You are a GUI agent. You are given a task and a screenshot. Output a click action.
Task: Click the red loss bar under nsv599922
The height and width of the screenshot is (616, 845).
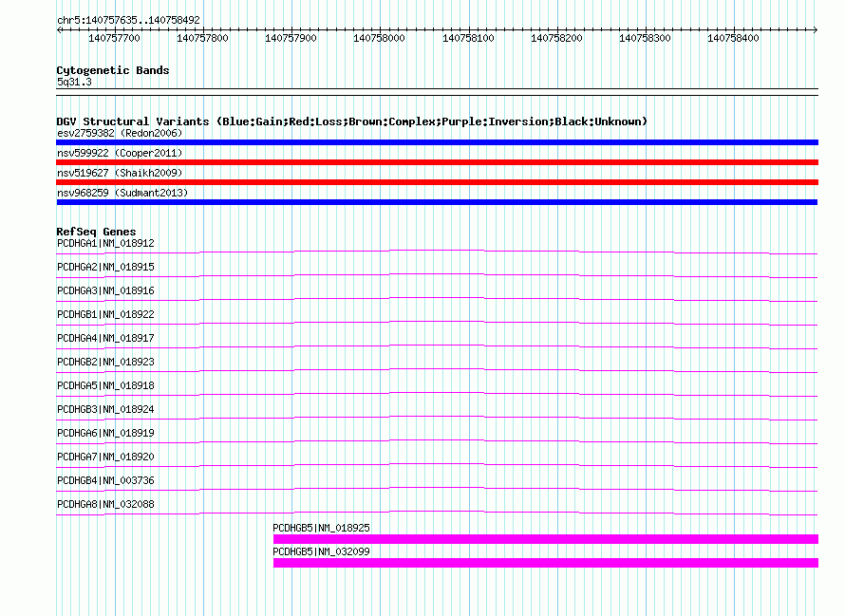point(437,162)
